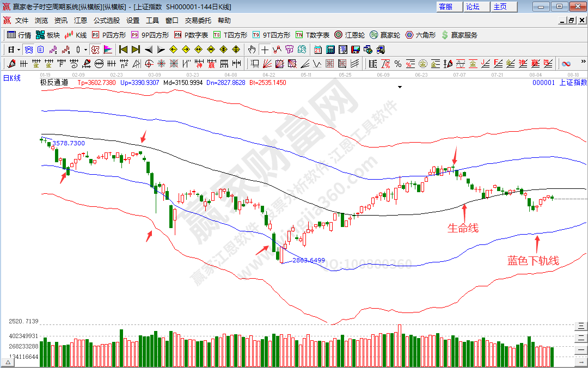Click the scroll-up triangle at bottom left

tap(8, 361)
